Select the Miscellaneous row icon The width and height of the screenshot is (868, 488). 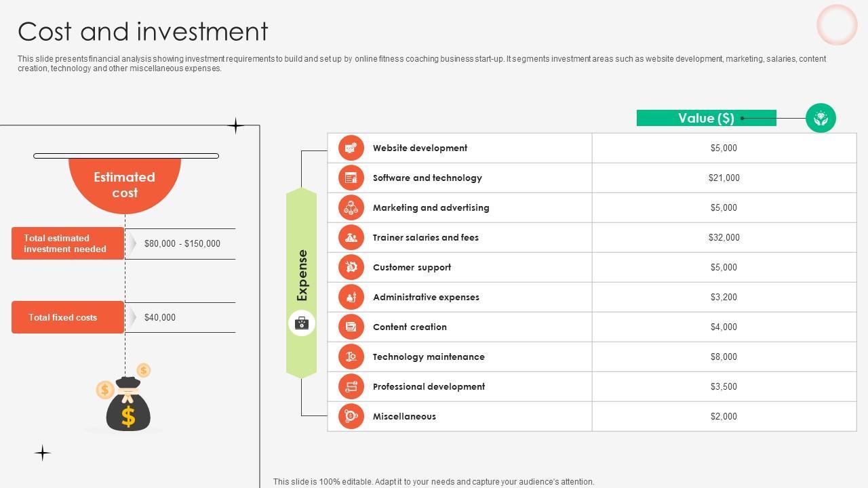351,416
